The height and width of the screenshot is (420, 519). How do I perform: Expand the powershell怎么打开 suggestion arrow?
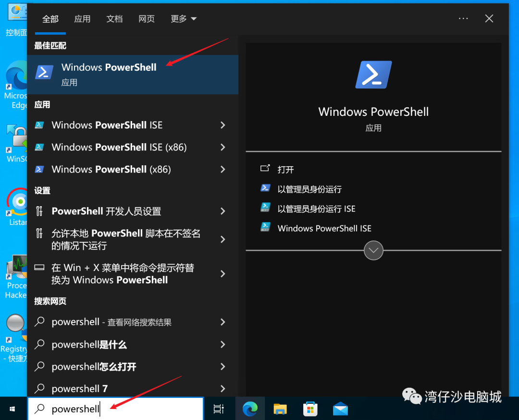pos(223,367)
